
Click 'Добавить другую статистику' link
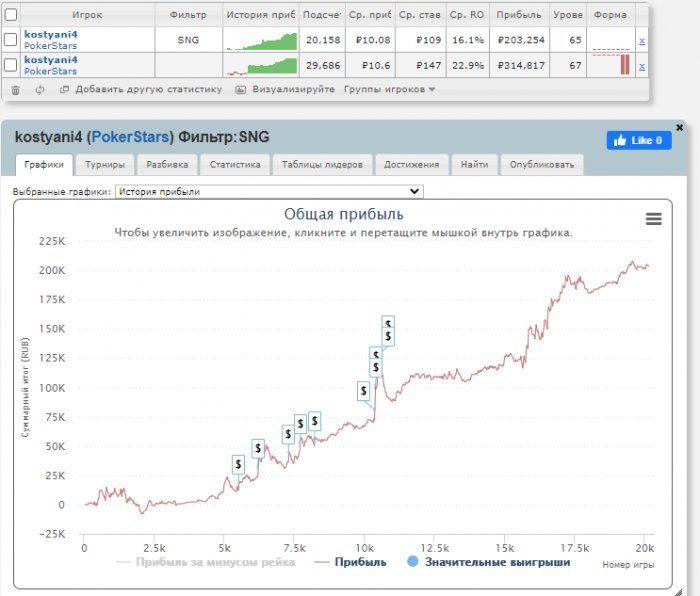tap(148, 89)
